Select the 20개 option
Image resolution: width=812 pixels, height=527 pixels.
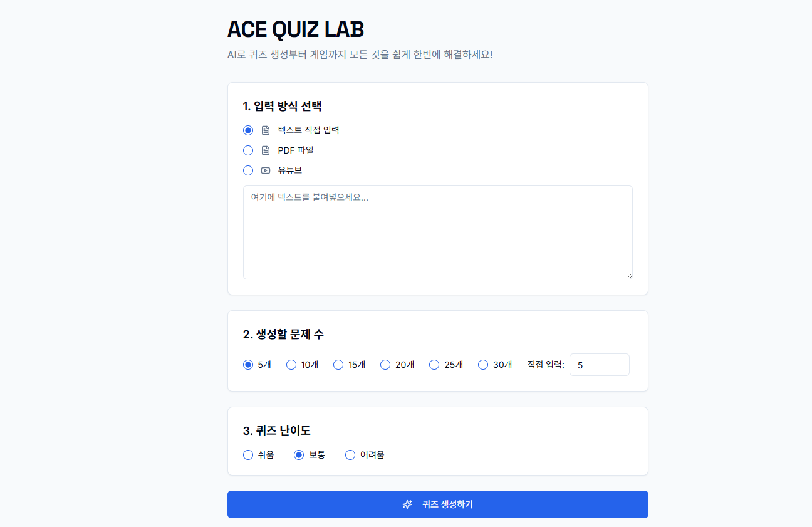[385, 364]
